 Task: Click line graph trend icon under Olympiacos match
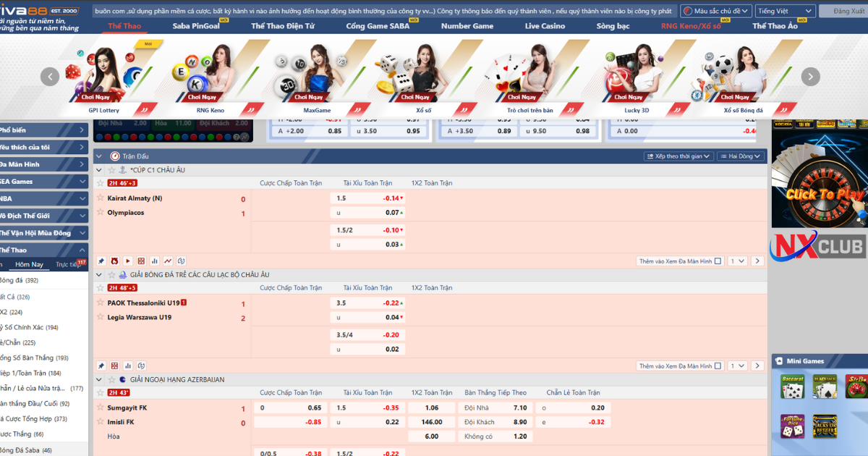pos(168,261)
